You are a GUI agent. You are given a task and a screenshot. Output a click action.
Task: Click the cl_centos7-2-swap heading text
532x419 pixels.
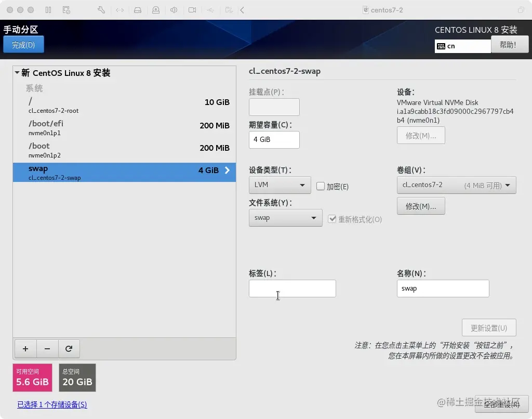tap(285, 71)
